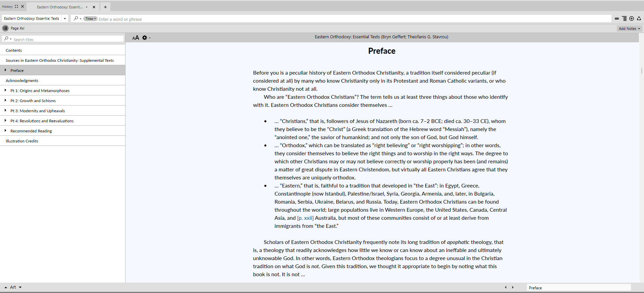Select Acknowledgments in the contents list
This screenshot has height=293, width=644.
click(x=22, y=81)
